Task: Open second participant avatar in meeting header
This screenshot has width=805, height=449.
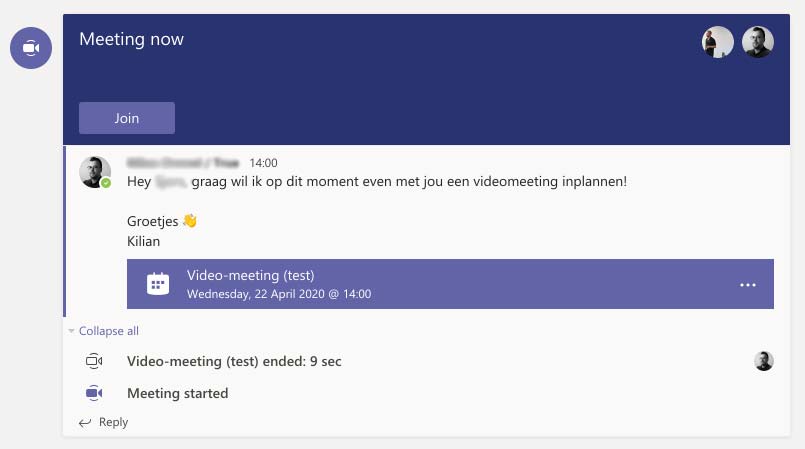Action: 758,42
